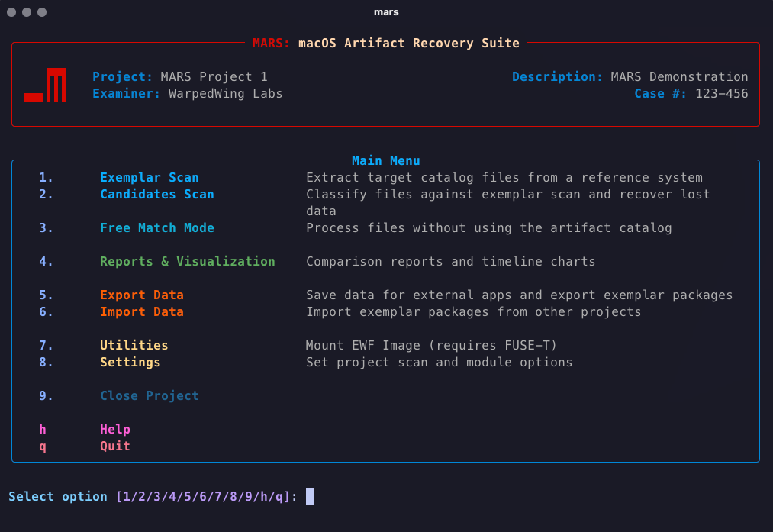Click 'Mount EWF Image (requires FUSE-T)' text
This screenshot has width=773, height=532.
(431, 345)
